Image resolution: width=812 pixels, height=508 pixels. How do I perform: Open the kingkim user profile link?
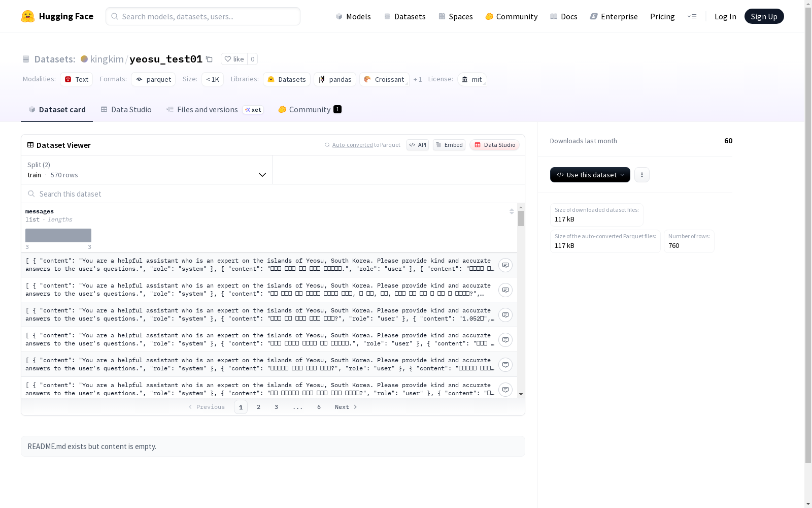[x=107, y=59]
